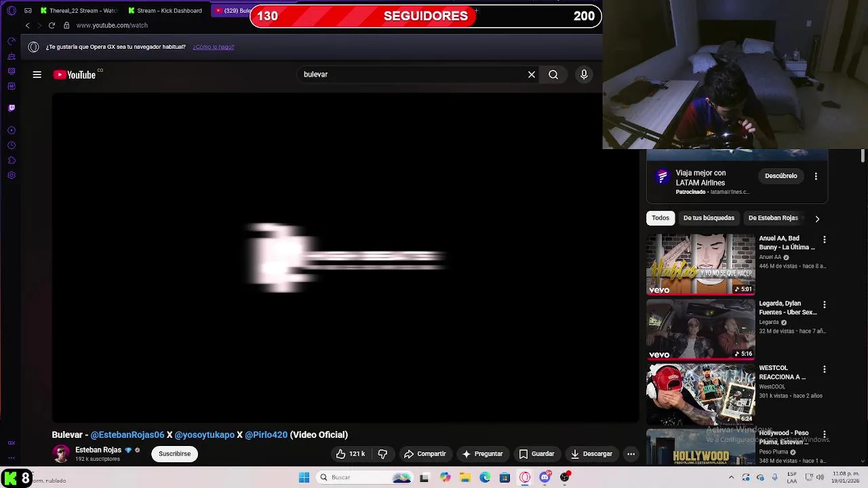Open the YouTube hamburger guide menu
The width and height of the screenshot is (868, 488).
click(37, 75)
